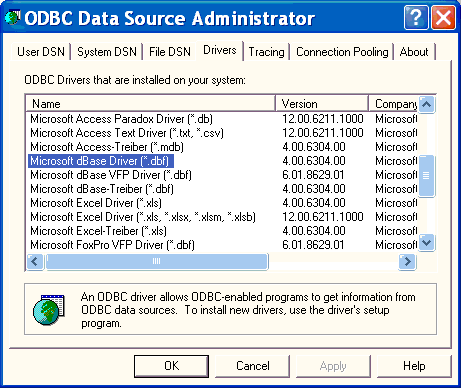
Task: Click version 12.00.6211.1000 of Access Text Driver
Action: 323,133
